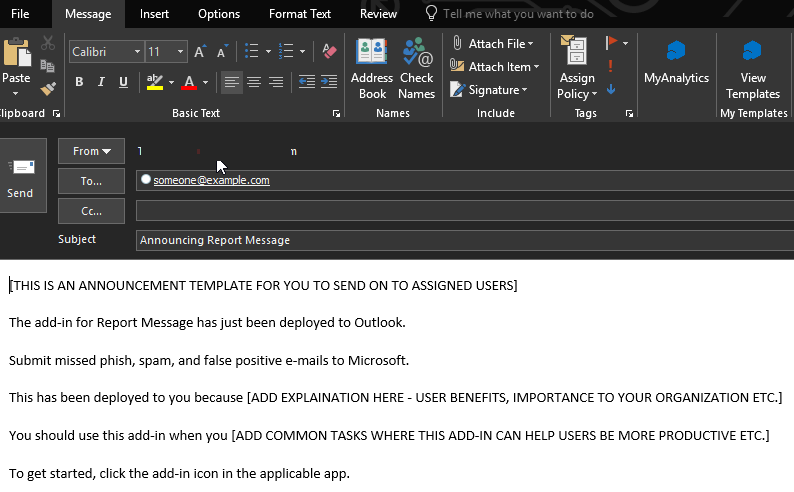Screen dimensions: 794x492
Task: Click the Subject field text
Action: pos(215,240)
